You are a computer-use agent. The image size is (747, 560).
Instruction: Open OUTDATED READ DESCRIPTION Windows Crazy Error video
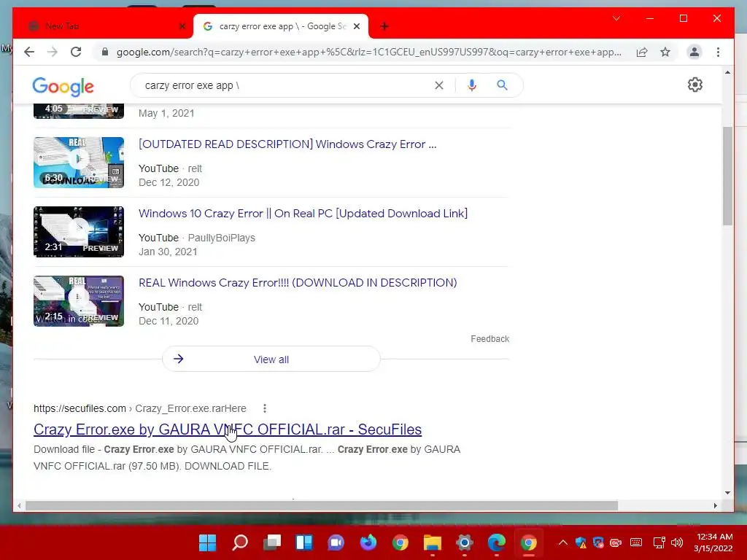287,144
